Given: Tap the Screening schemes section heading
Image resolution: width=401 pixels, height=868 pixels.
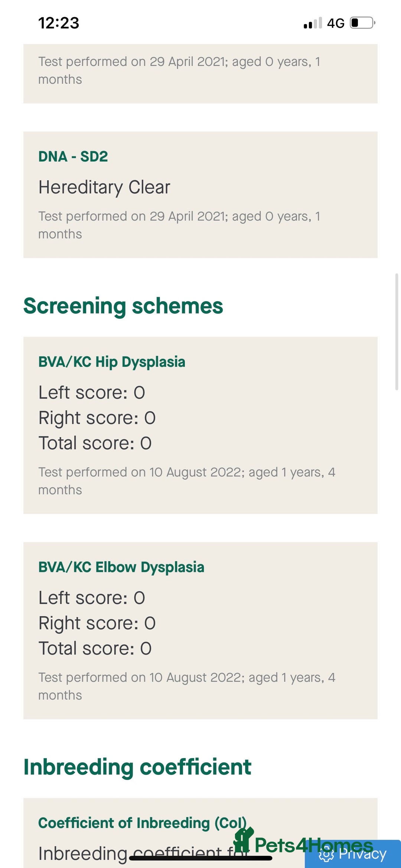Looking at the screenshot, I should 123,306.
